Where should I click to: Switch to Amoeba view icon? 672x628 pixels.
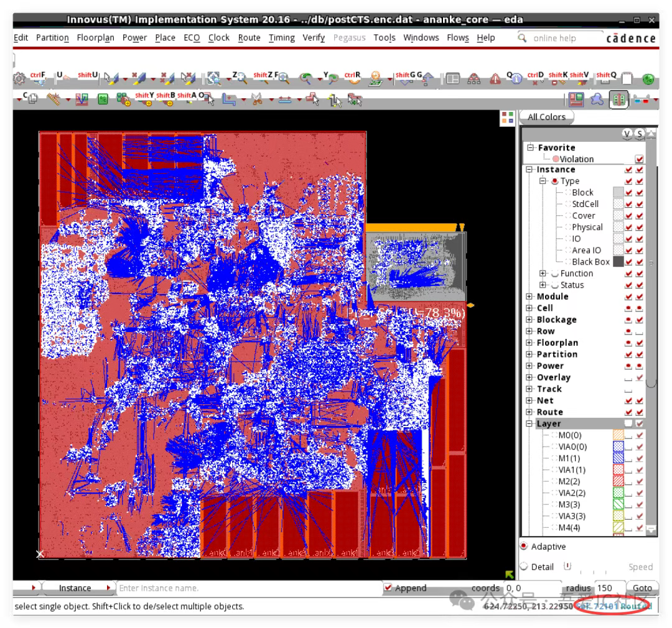[597, 100]
